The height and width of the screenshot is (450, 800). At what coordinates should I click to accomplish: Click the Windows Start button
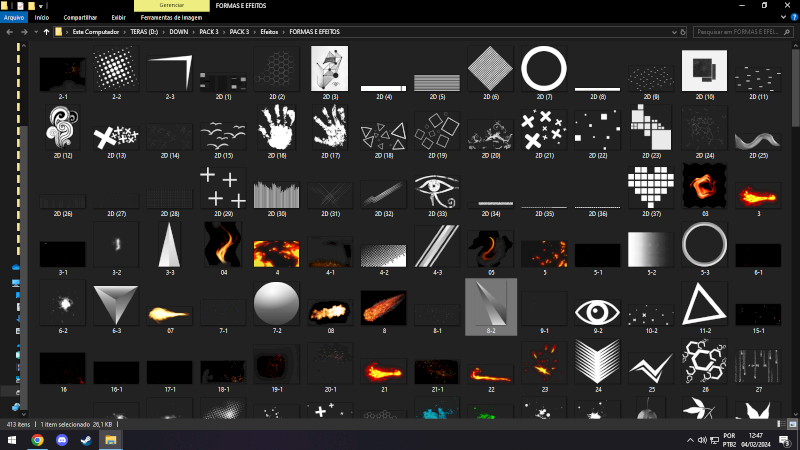click(x=11, y=439)
